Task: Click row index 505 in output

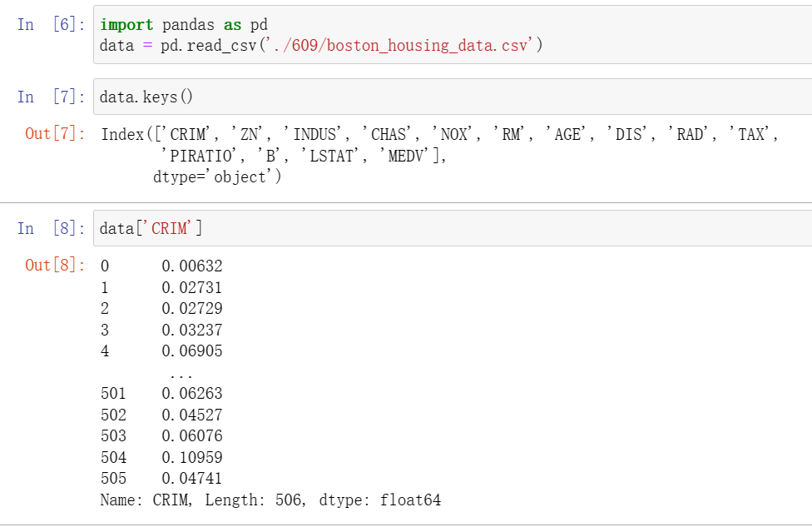Action: [x=112, y=479]
